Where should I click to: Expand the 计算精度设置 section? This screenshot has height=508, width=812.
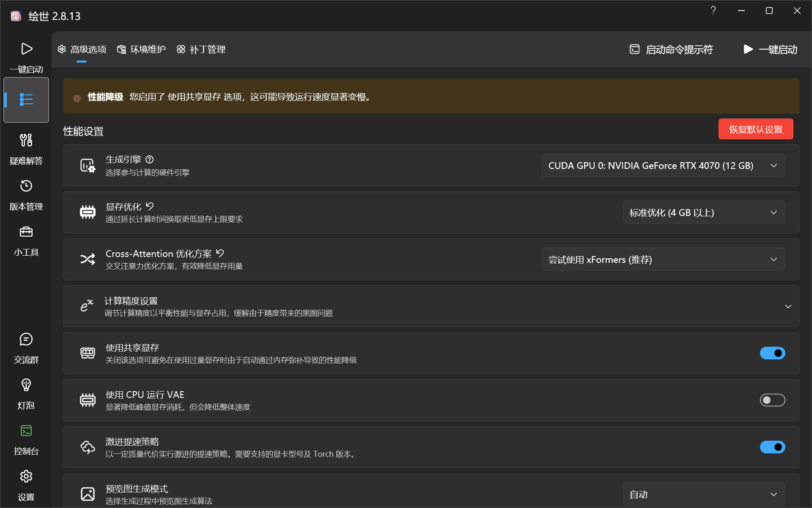coord(788,306)
